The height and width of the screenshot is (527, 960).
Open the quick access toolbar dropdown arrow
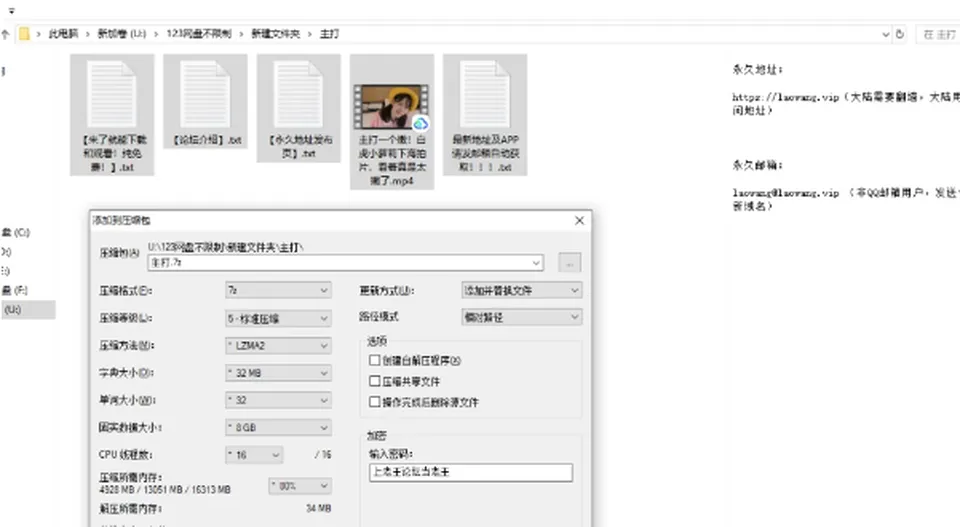pos(12,10)
